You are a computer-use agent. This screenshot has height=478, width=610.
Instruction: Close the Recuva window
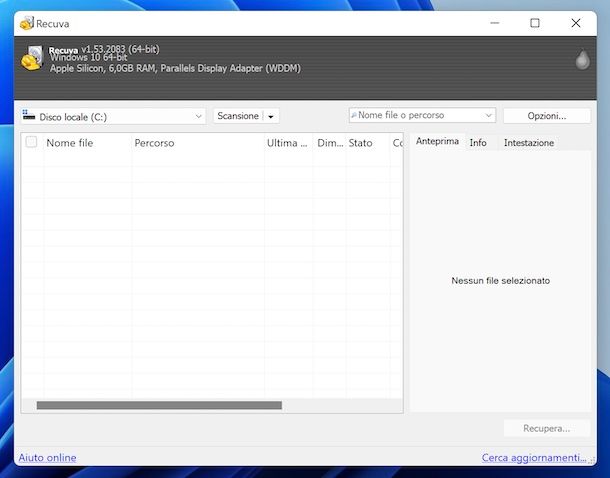(576, 23)
